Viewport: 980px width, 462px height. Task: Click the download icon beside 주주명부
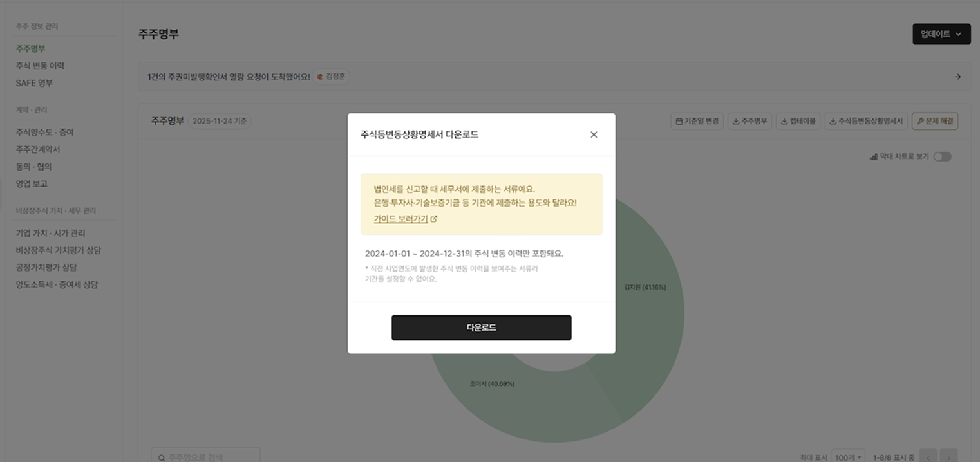[736, 121]
